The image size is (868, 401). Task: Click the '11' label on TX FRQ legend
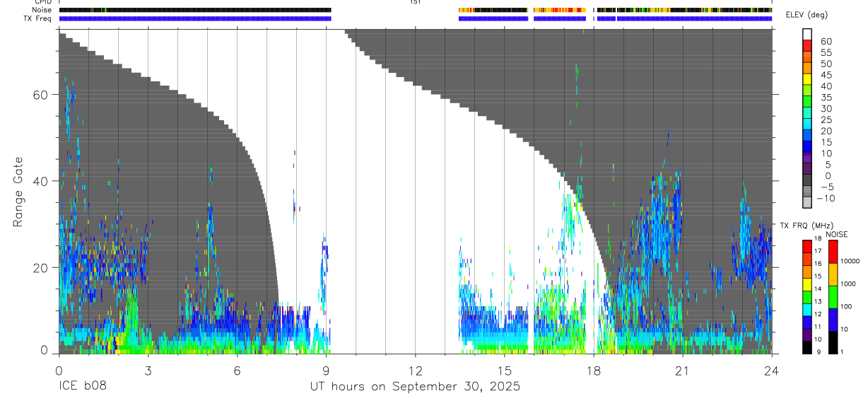pos(818,326)
